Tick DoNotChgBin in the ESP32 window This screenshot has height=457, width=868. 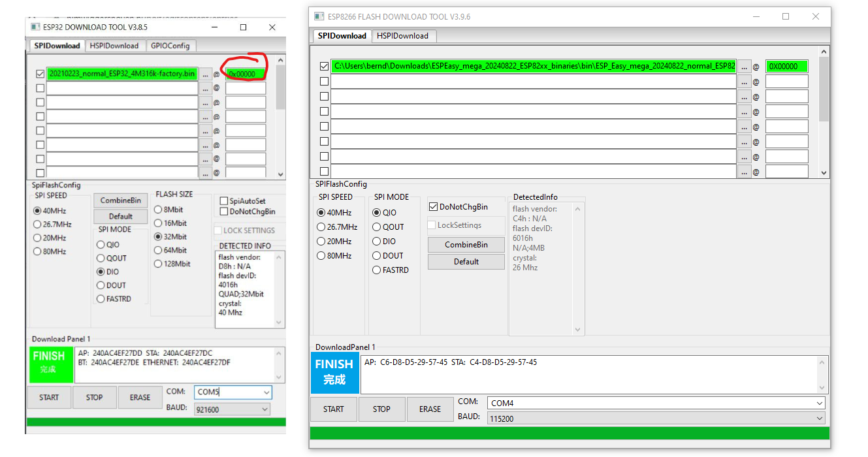coord(224,212)
